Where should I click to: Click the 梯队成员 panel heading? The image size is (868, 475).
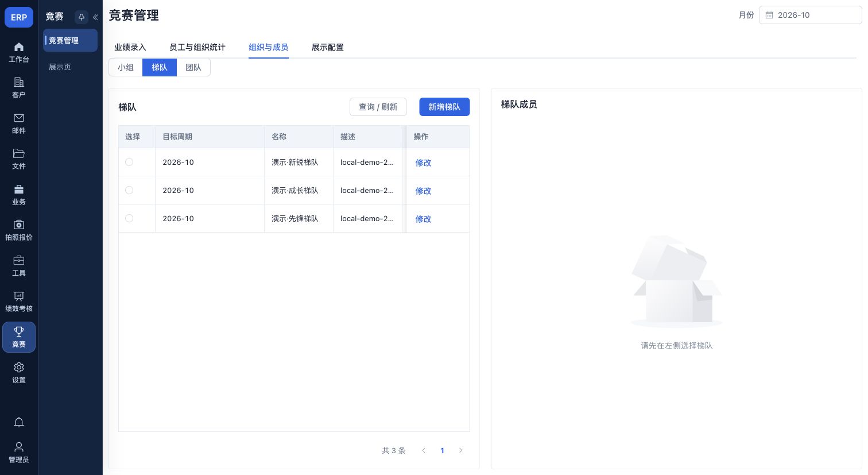point(519,104)
